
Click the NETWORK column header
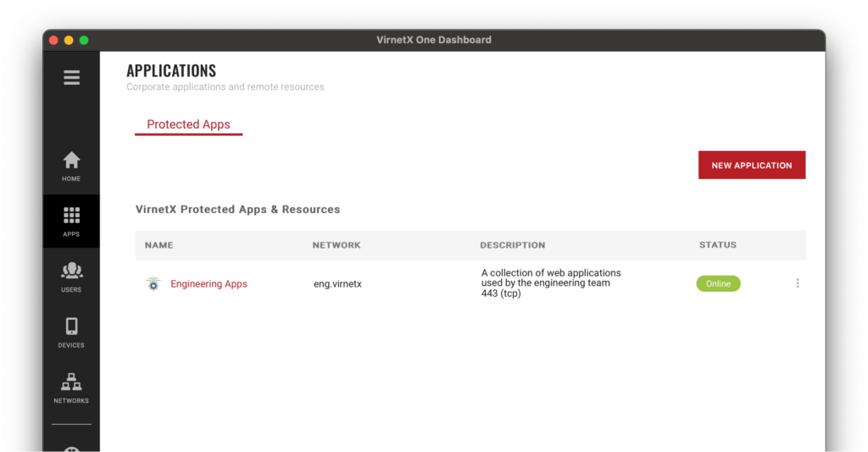337,245
